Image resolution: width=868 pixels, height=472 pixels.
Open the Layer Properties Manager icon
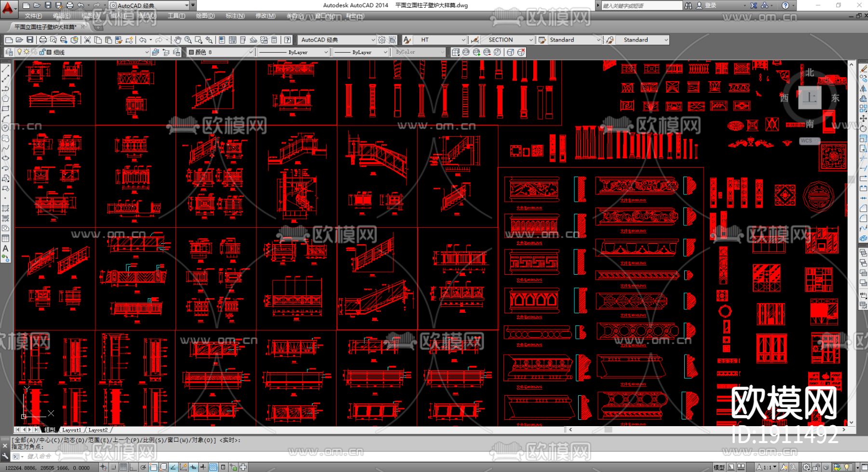[x=9, y=52]
